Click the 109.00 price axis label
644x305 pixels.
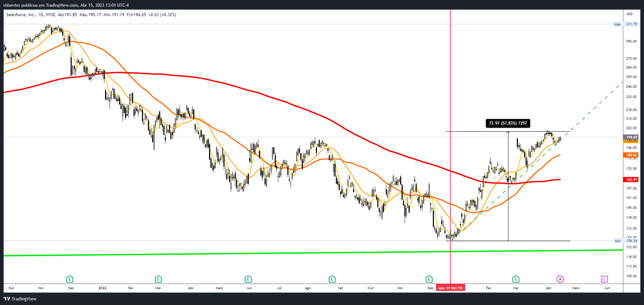click(631, 276)
